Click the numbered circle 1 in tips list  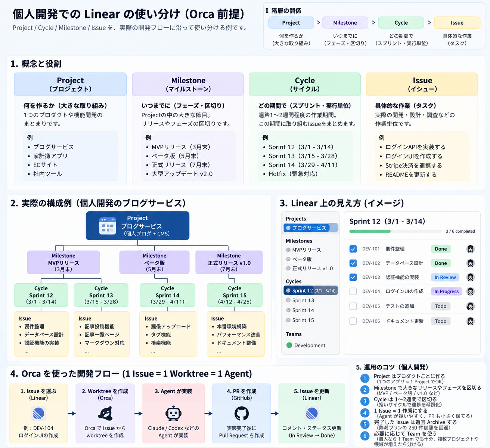coord(365,379)
